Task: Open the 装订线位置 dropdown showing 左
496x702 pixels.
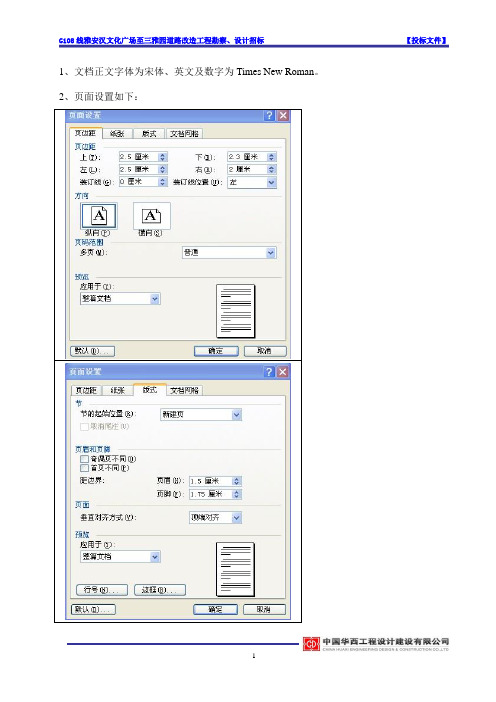Action: (252, 182)
